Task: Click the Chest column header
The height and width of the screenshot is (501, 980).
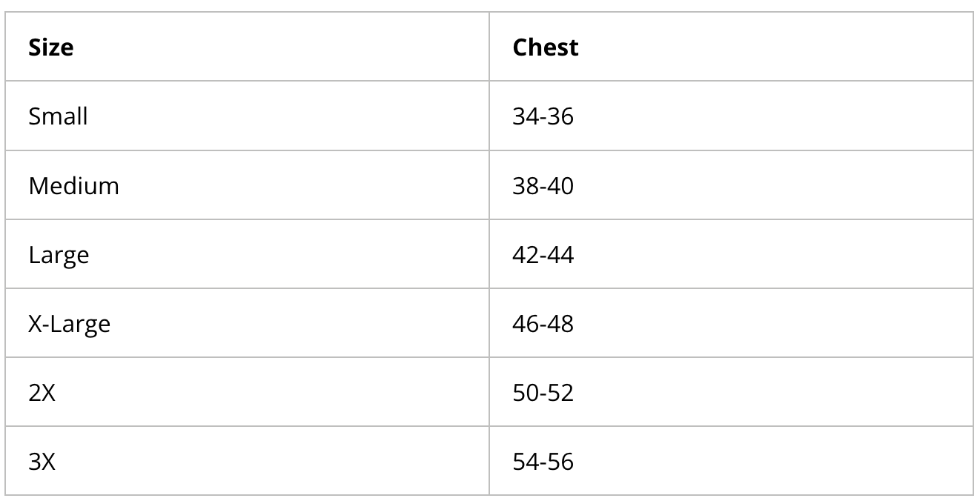Action: click(545, 47)
